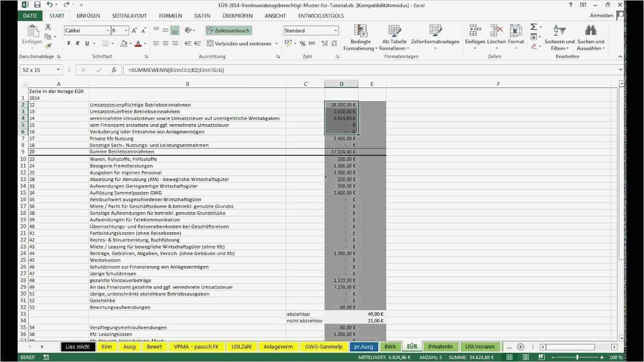Screen dimensions: 644x362
Task: Click the Font Color A icon
Action: coord(138,44)
